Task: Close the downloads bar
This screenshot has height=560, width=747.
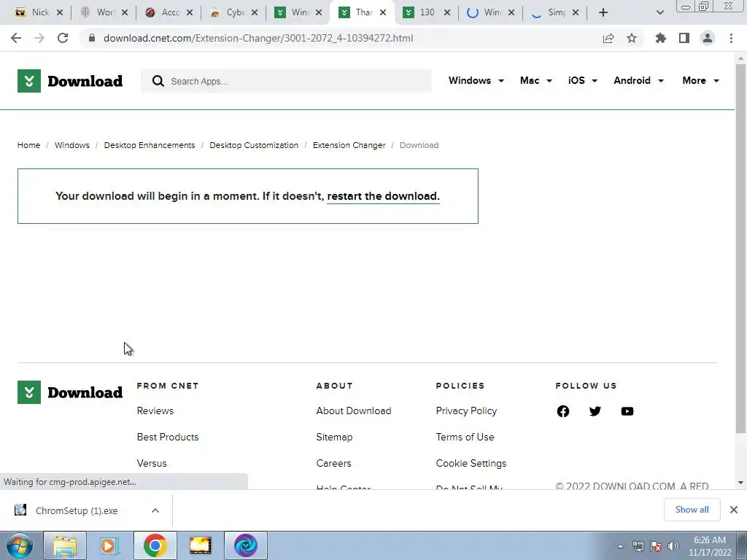Action: [x=734, y=510]
